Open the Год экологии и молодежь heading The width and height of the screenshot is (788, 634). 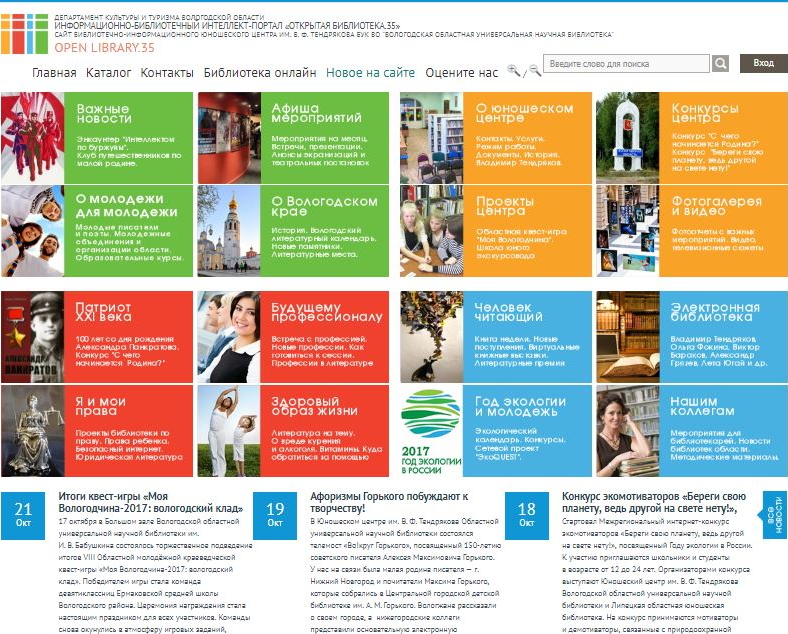520,406
